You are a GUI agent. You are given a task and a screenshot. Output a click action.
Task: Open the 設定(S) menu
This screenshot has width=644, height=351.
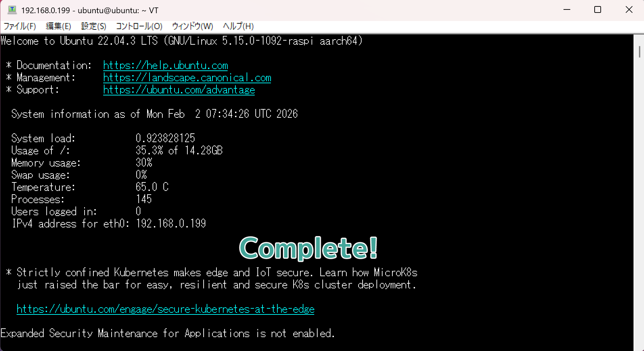point(94,26)
